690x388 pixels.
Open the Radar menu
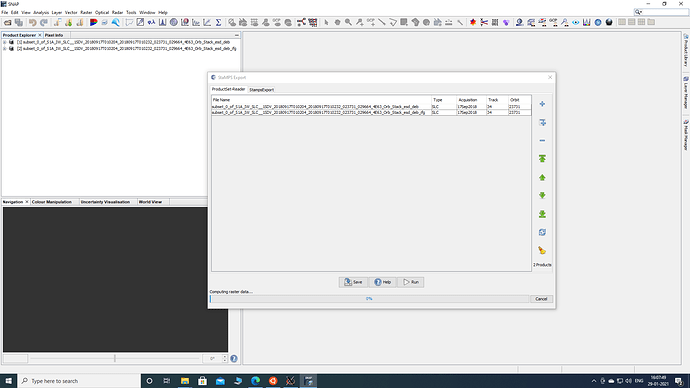click(117, 12)
